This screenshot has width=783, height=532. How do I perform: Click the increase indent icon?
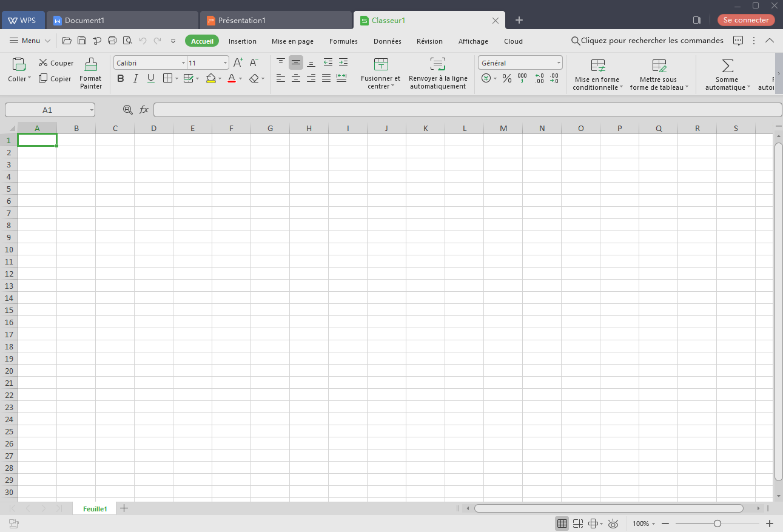pyautogui.click(x=343, y=62)
